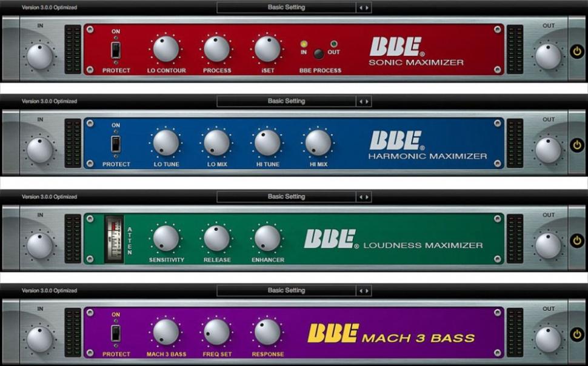Image resolution: width=588 pixels, height=366 pixels.
Task: Click the ATTEN attenuation meter
Action: click(x=114, y=239)
